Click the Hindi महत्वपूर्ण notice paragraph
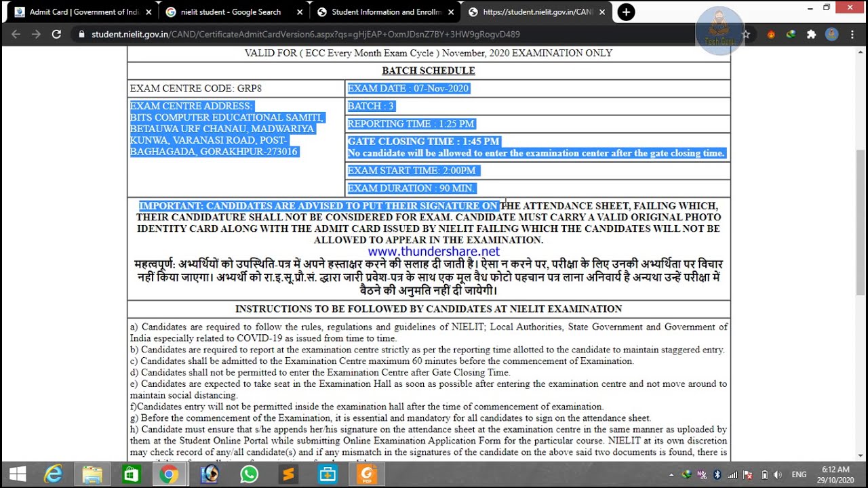868x488 pixels. (x=429, y=277)
